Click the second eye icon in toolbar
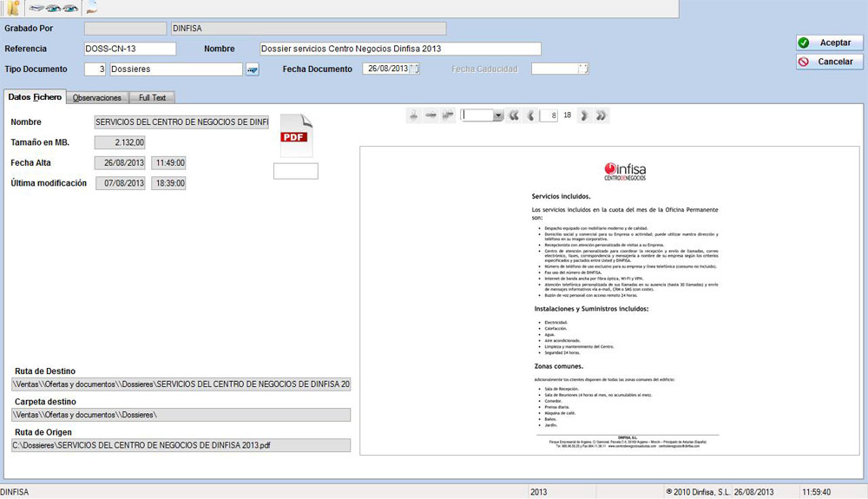This screenshot has height=499, width=868. click(x=70, y=8)
